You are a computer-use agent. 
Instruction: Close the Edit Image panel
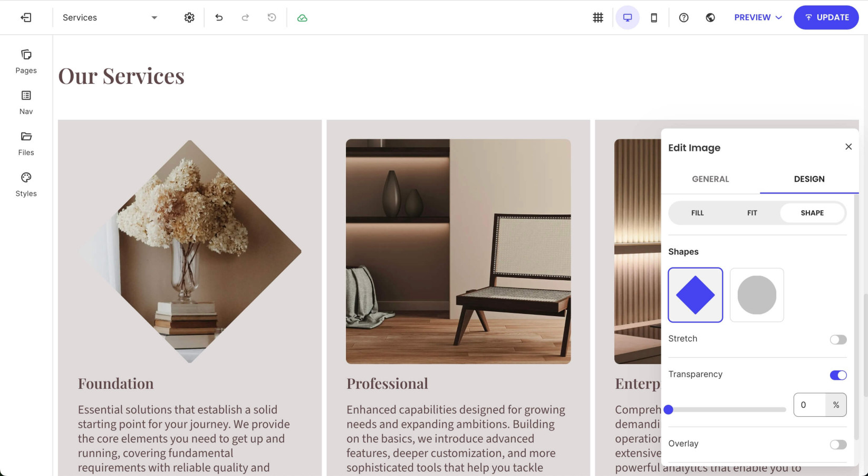848,147
